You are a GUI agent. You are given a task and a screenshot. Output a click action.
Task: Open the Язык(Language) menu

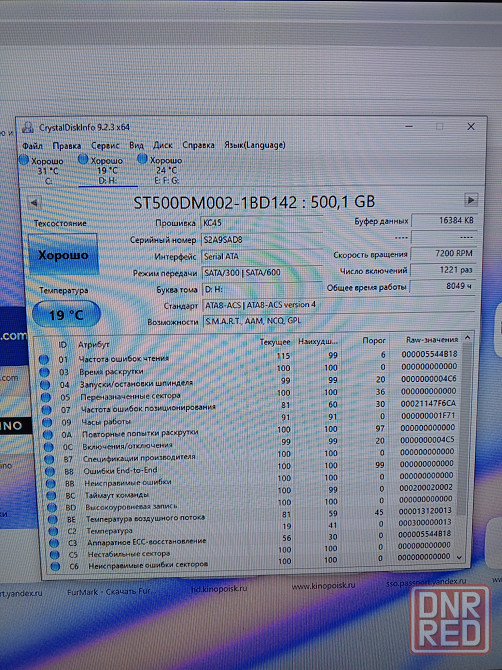[x=255, y=145]
